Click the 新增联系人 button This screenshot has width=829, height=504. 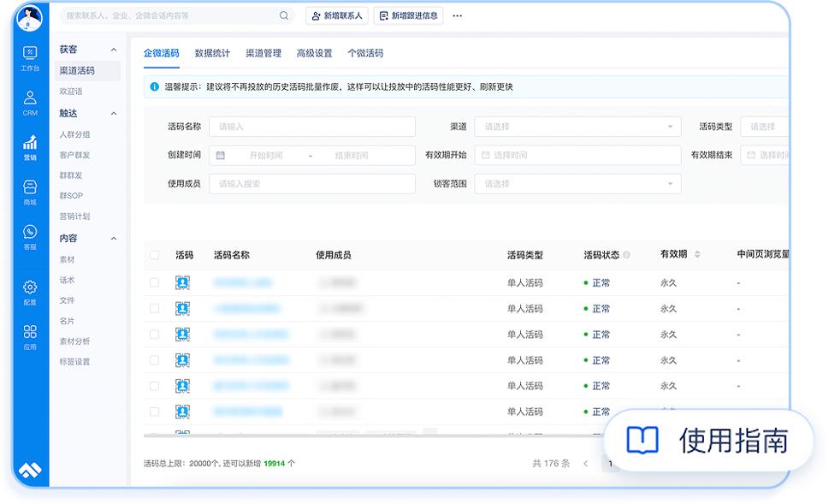pyautogui.click(x=336, y=15)
